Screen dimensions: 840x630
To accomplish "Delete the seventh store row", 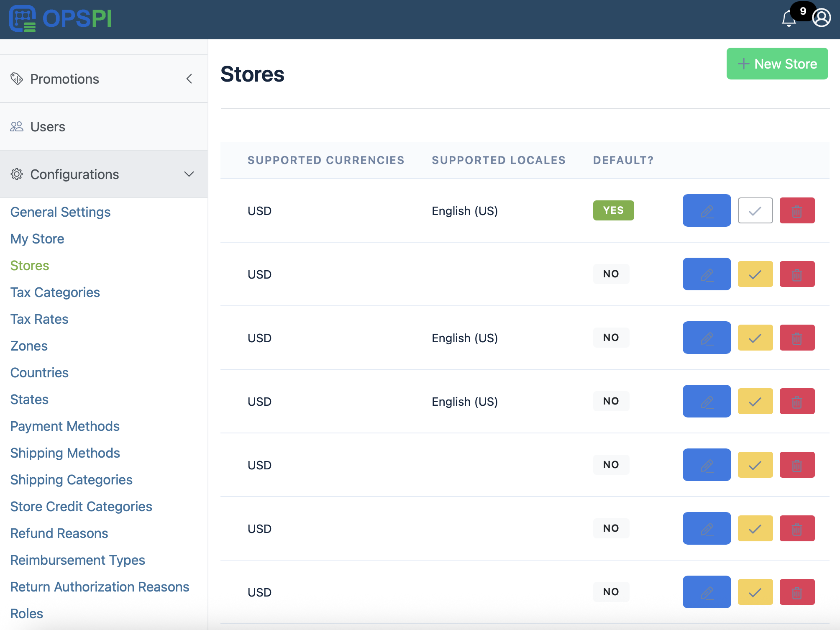I will coord(797,592).
